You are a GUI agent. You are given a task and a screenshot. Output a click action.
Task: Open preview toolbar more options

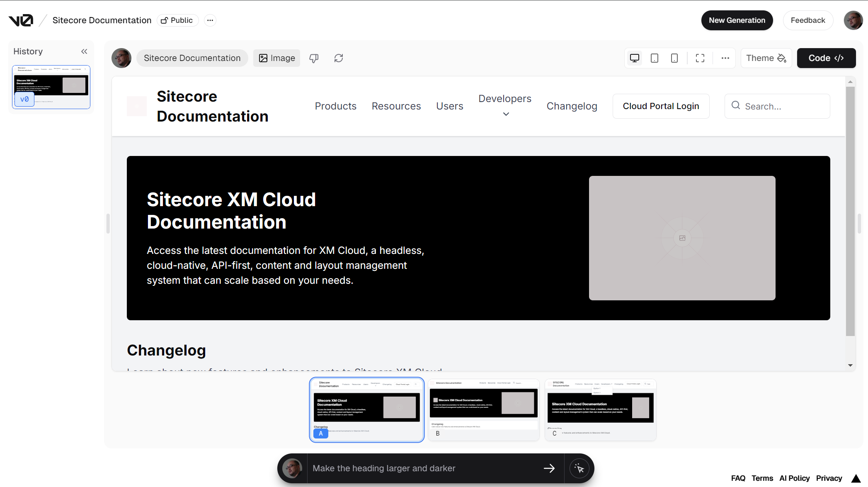[x=725, y=58]
